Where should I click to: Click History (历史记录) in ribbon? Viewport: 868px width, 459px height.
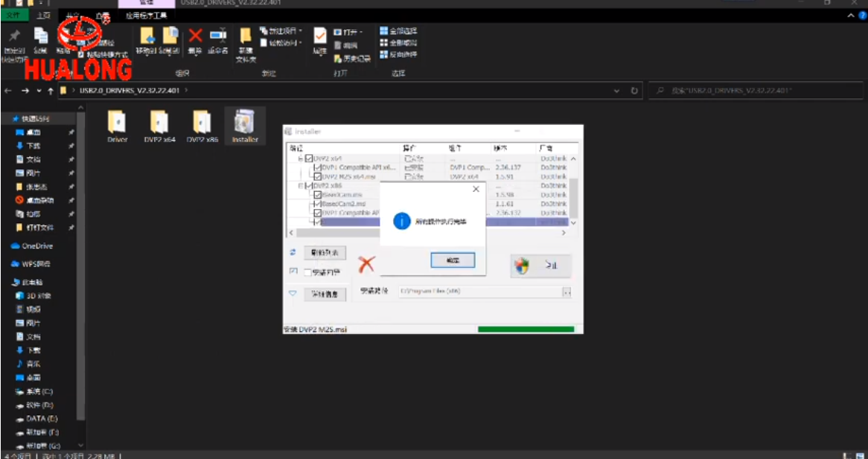[x=353, y=58]
